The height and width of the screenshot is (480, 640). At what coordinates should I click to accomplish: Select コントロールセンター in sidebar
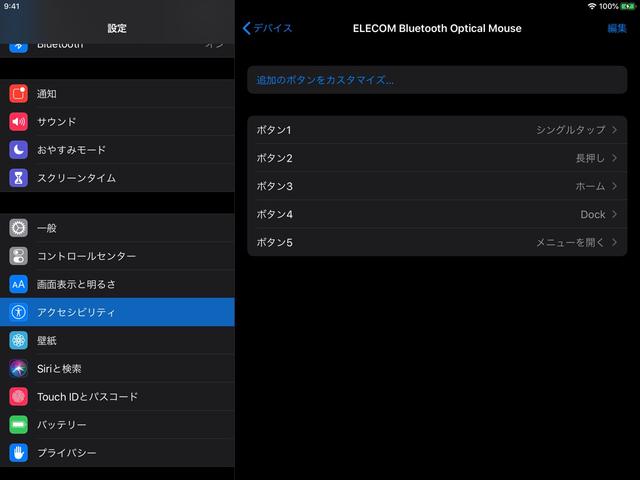117,256
